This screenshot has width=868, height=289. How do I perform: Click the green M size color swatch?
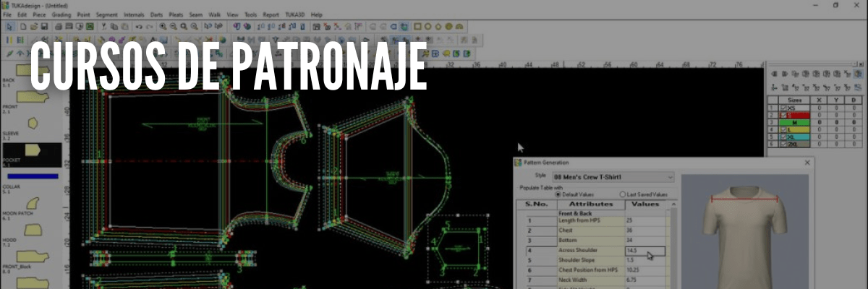[x=794, y=121]
